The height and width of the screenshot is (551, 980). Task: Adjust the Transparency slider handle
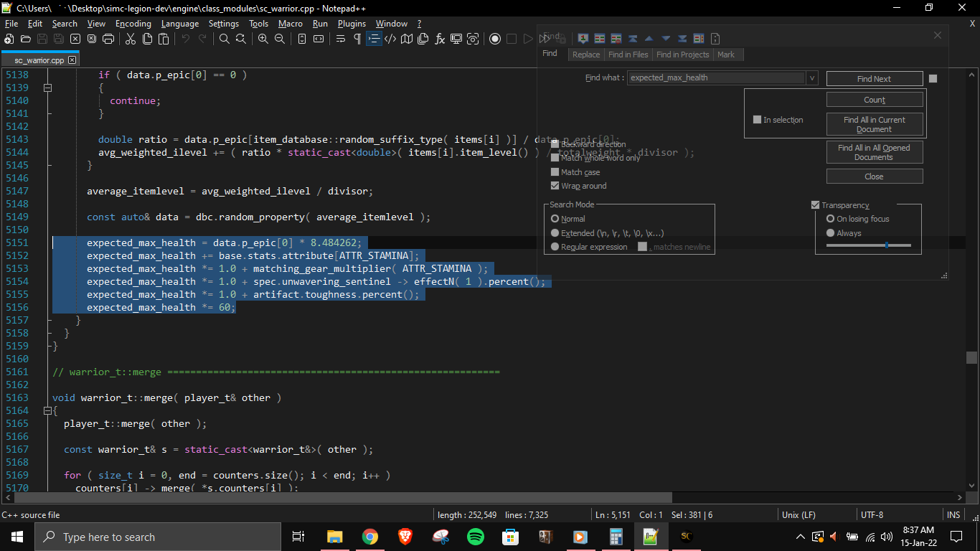pyautogui.click(x=887, y=245)
